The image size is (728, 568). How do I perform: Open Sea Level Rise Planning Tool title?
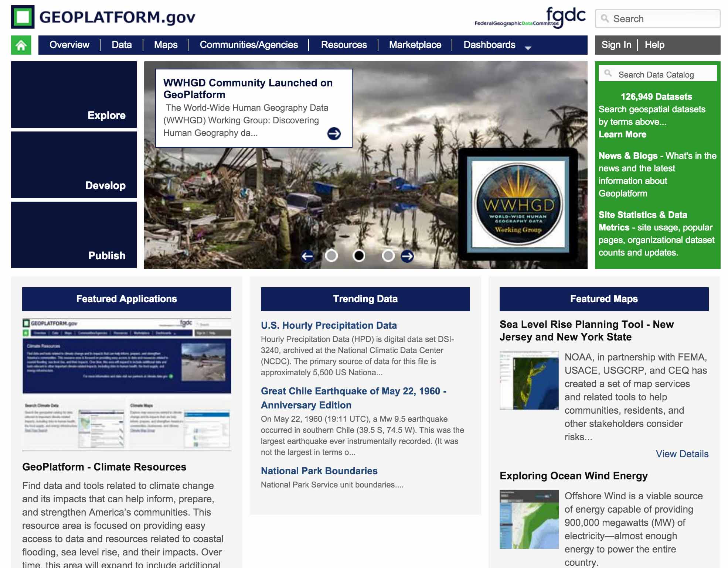(586, 331)
